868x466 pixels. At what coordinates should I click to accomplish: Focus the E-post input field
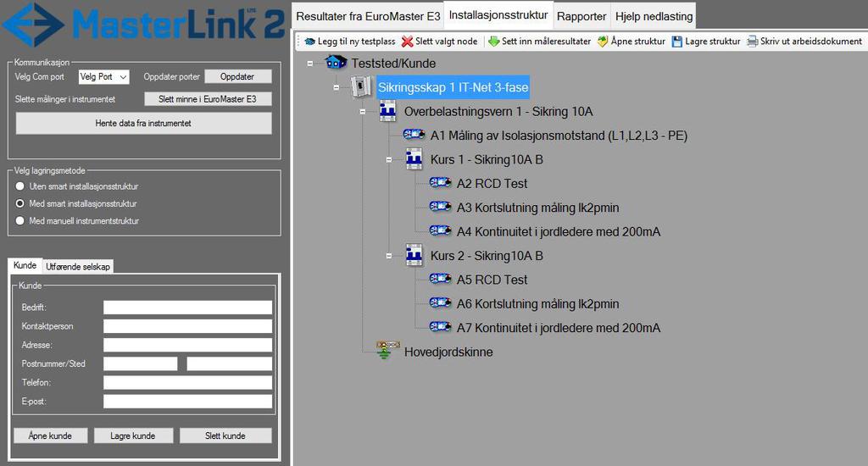pos(187,402)
